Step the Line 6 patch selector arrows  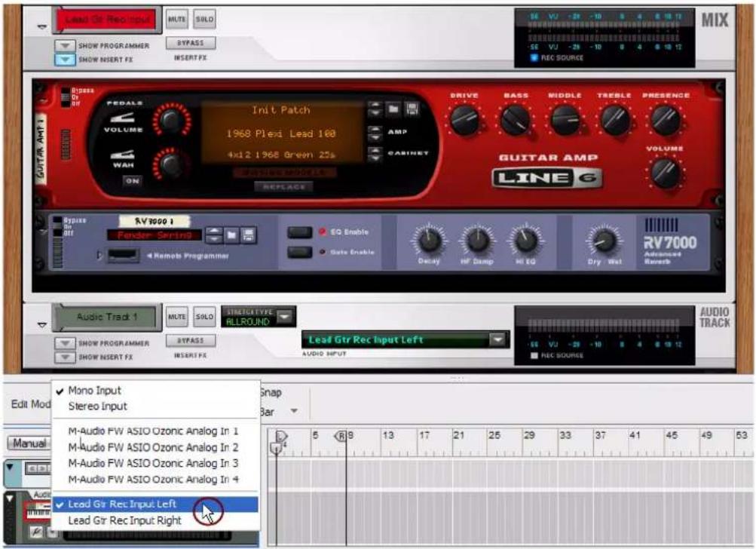click(x=374, y=109)
